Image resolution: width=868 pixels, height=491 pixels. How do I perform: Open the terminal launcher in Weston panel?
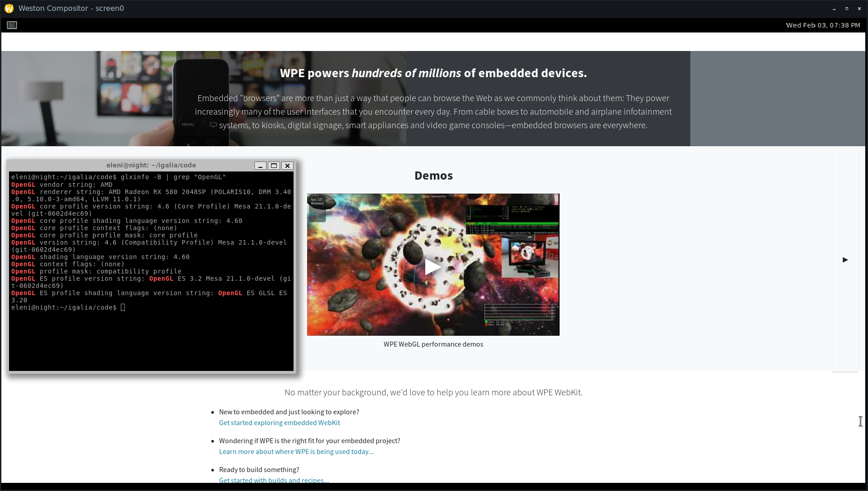coord(12,25)
